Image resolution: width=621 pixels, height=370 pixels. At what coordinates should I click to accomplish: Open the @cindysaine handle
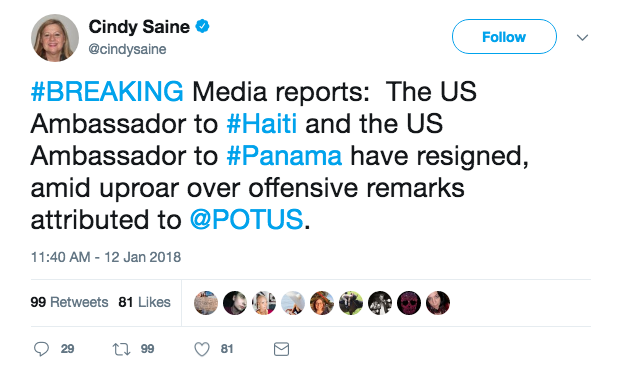click(127, 50)
